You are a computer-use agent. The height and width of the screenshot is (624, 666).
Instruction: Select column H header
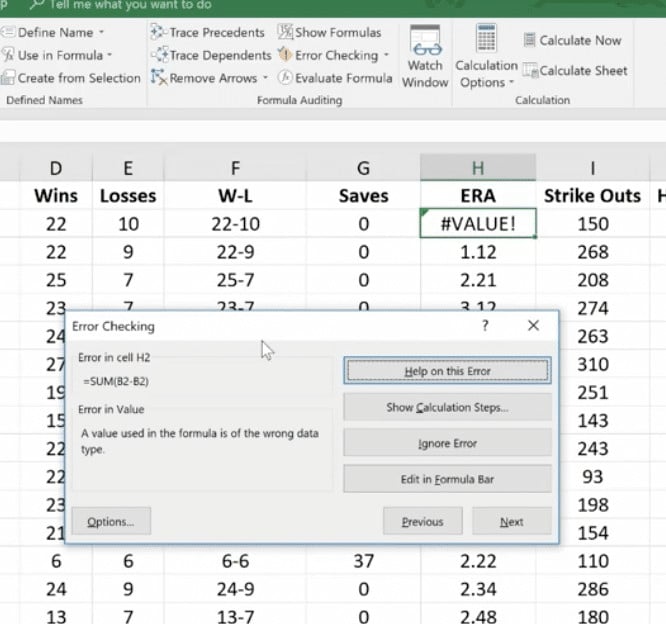479,167
